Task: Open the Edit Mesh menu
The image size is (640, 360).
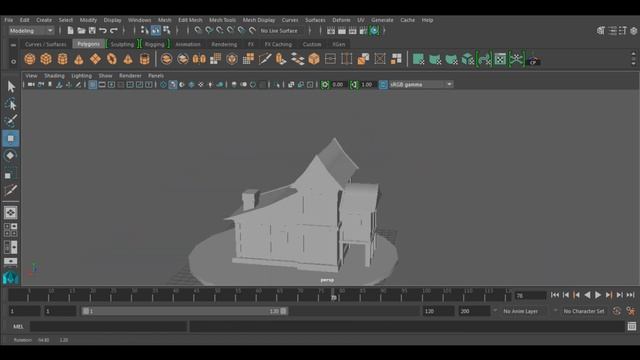Action: pos(190,20)
